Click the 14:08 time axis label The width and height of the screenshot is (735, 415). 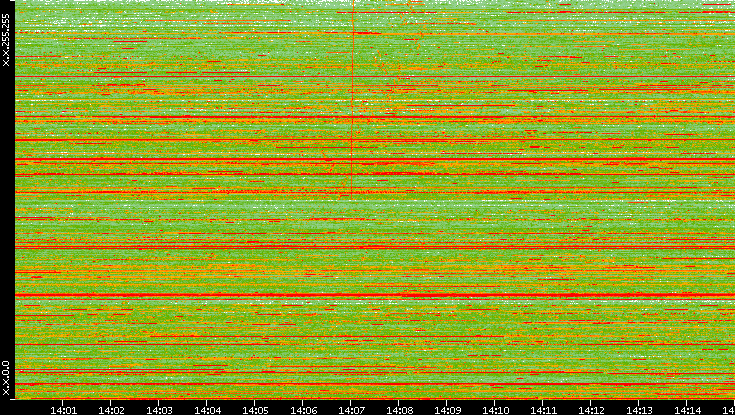[399, 410]
